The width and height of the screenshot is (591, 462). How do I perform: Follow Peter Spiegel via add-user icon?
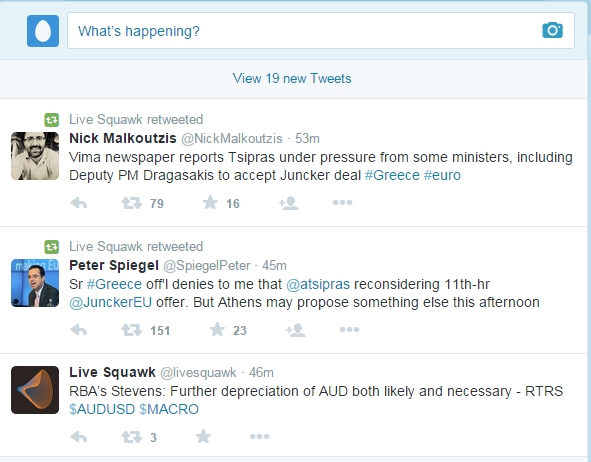(296, 330)
